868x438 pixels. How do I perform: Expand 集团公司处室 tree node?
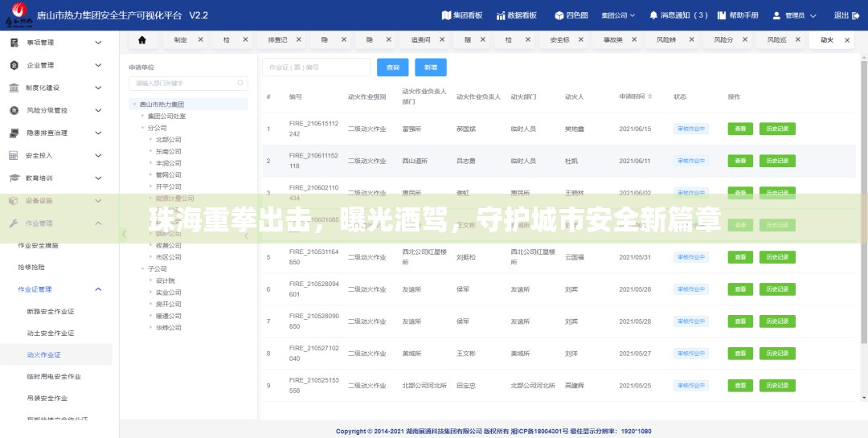click(142, 116)
